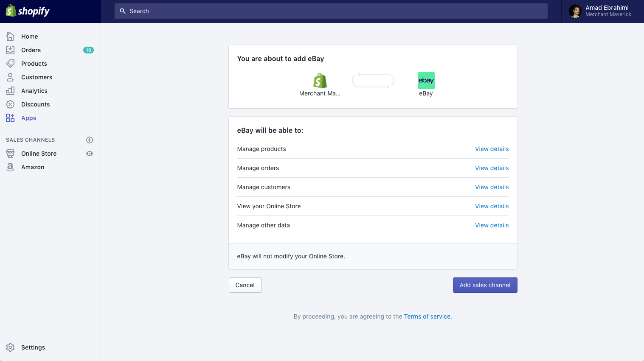Open the Home menu item
The height and width of the screenshot is (361, 644).
pyautogui.click(x=30, y=36)
